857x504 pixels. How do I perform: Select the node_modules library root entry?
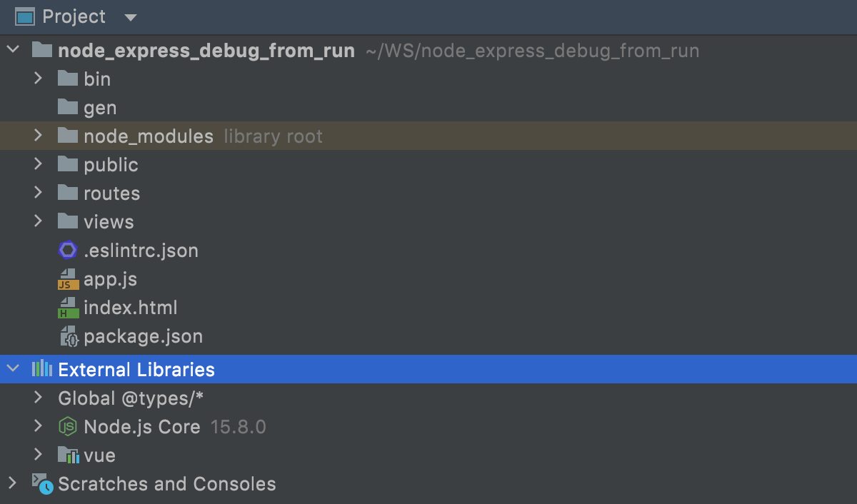[x=149, y=136]
